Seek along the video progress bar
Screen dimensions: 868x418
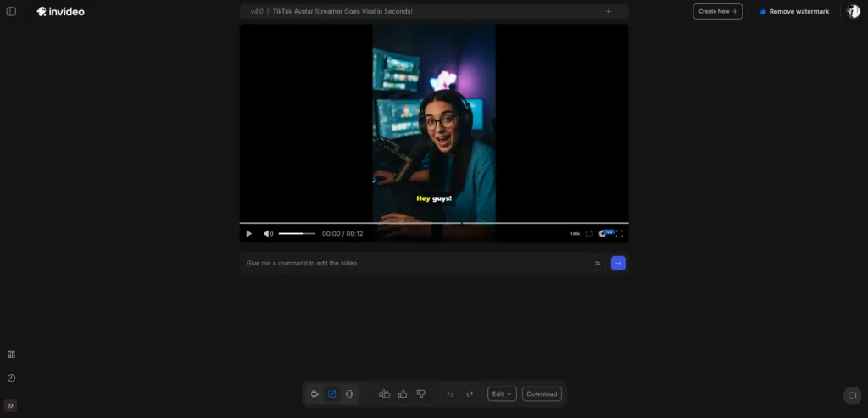433,223
